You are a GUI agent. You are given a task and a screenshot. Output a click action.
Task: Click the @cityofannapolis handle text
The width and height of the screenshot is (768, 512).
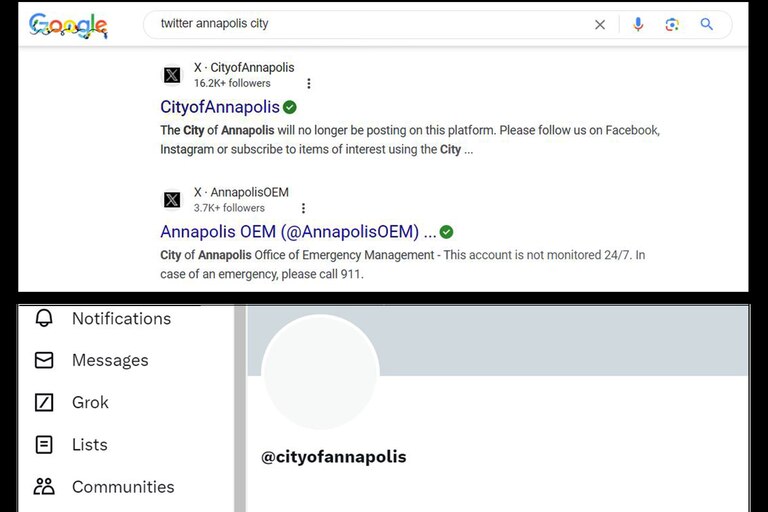334,457
